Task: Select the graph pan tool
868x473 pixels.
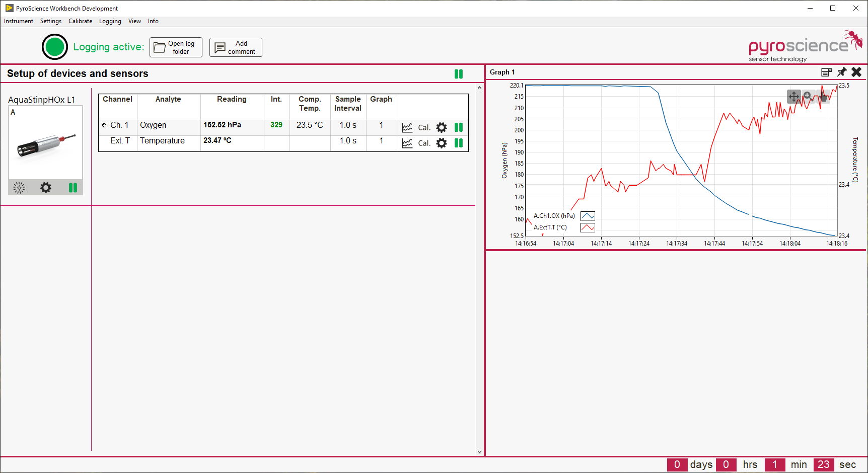Action: click(794, 96)
